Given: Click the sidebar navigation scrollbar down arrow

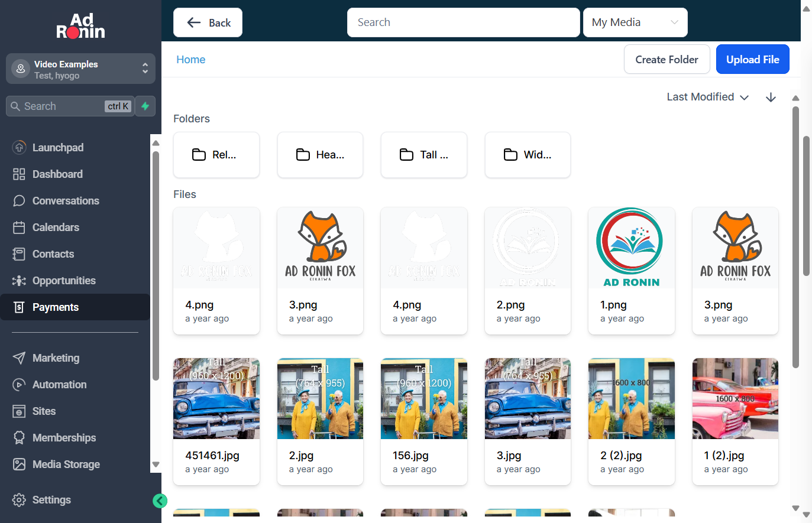Looking at the screenshot, I should [x=156, y=464].
